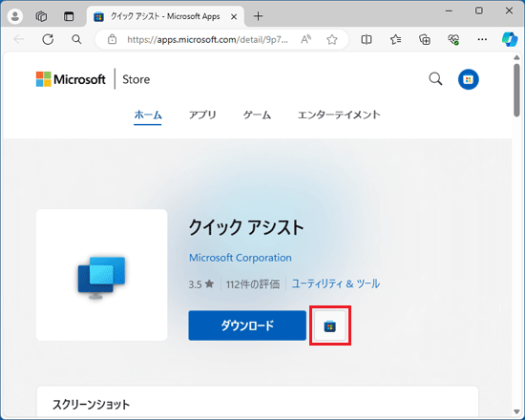Select the ゲーム tab
This screenshot has height=420, width=525.
[x=257, y=115]
